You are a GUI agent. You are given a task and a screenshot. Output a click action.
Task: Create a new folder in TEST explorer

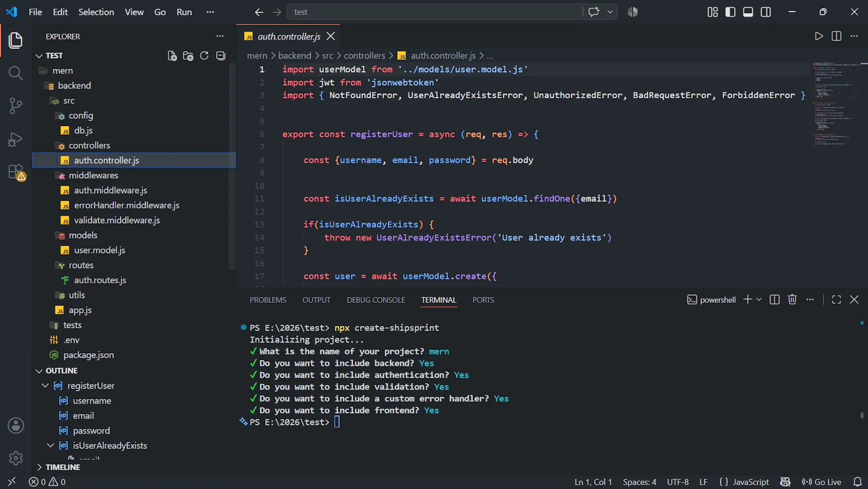(x=188, y=55)
